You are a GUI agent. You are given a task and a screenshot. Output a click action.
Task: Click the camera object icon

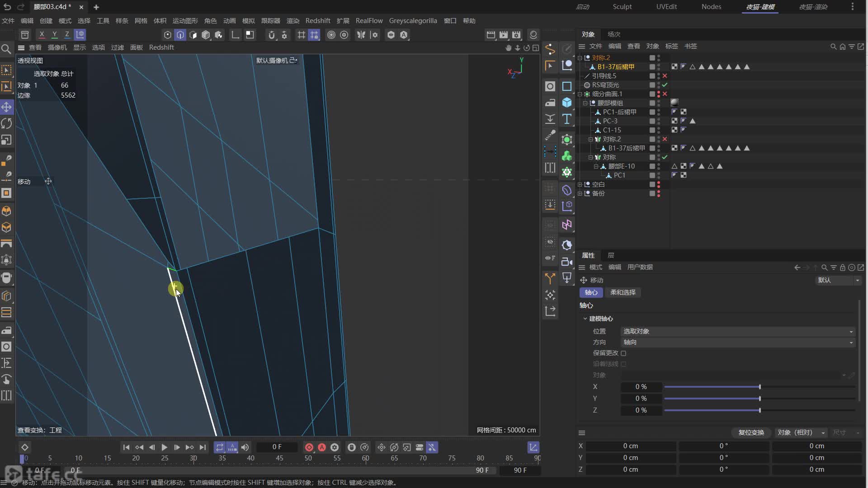click(x=567, y=262)
